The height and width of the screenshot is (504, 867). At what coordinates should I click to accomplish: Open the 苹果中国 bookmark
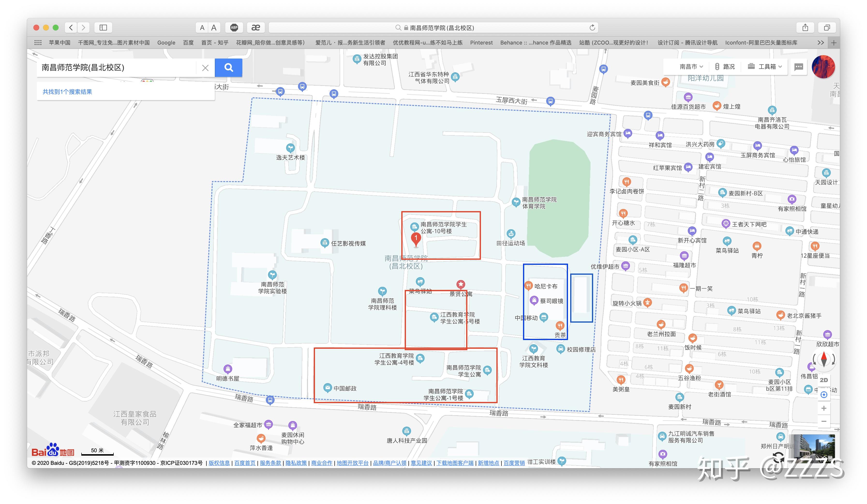pos(60,43)
